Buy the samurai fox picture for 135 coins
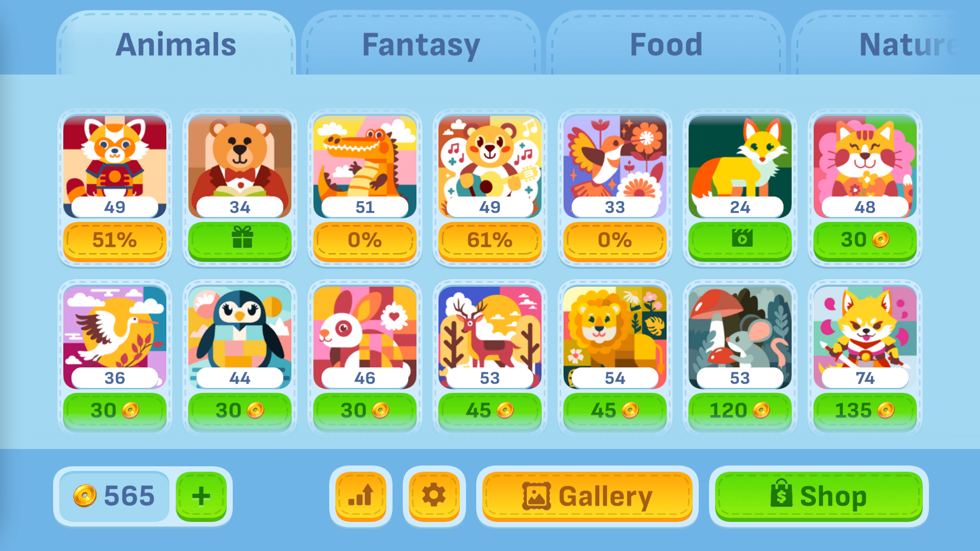980x551 pixels. click(865, 411)
